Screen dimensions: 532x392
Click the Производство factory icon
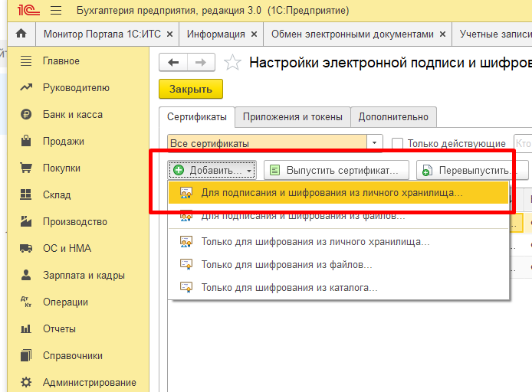(26, 221)
